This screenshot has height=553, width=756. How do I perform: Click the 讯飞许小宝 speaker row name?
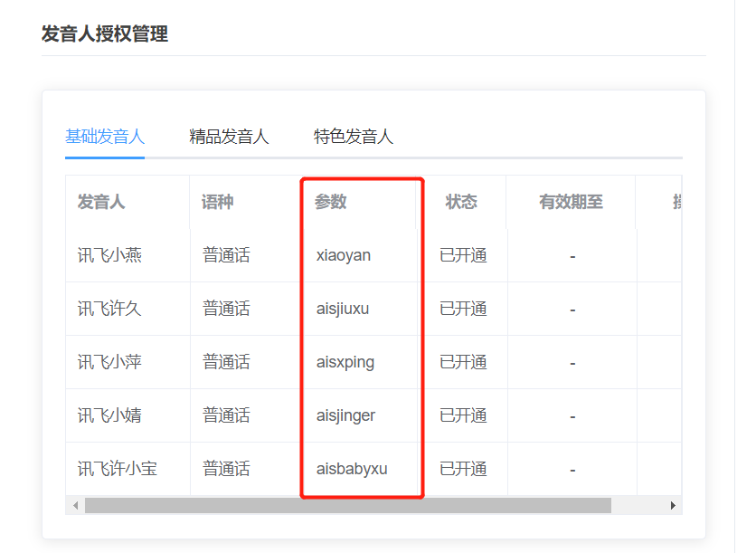(118, 469)
